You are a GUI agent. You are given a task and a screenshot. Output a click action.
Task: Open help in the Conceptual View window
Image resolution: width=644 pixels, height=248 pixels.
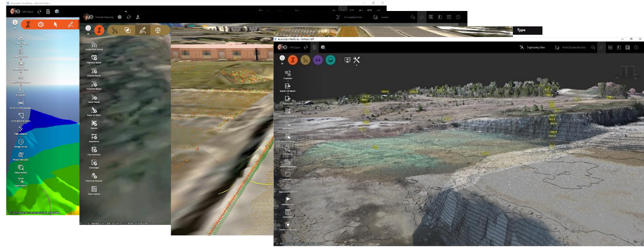[458, 17]
